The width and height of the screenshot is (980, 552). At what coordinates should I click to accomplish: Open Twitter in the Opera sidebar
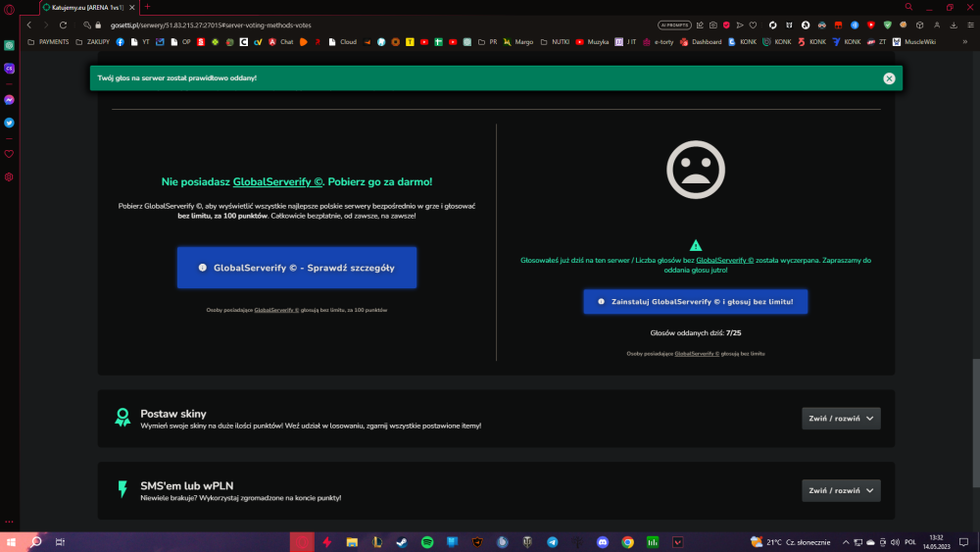pos(9,123)
